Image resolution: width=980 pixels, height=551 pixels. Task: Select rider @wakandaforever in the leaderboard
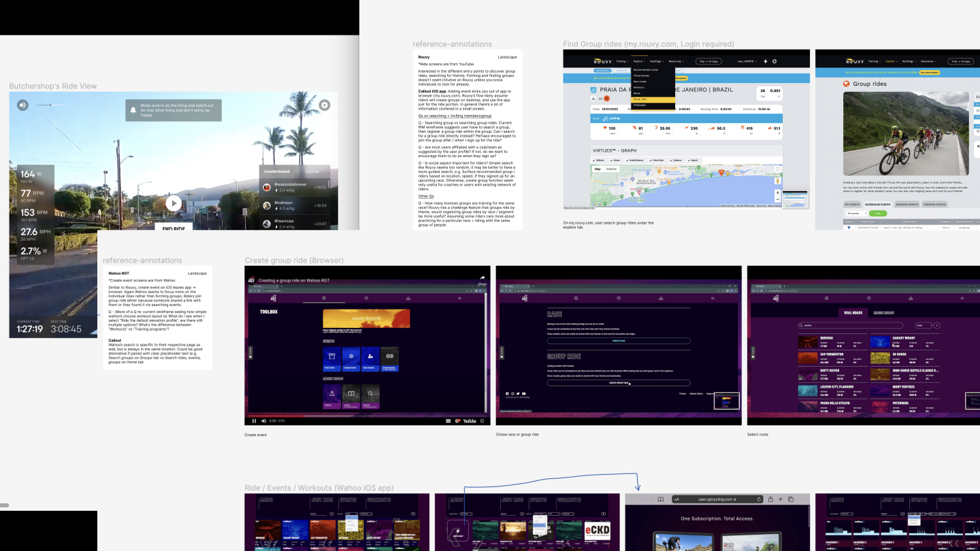[x=295, y=187]
